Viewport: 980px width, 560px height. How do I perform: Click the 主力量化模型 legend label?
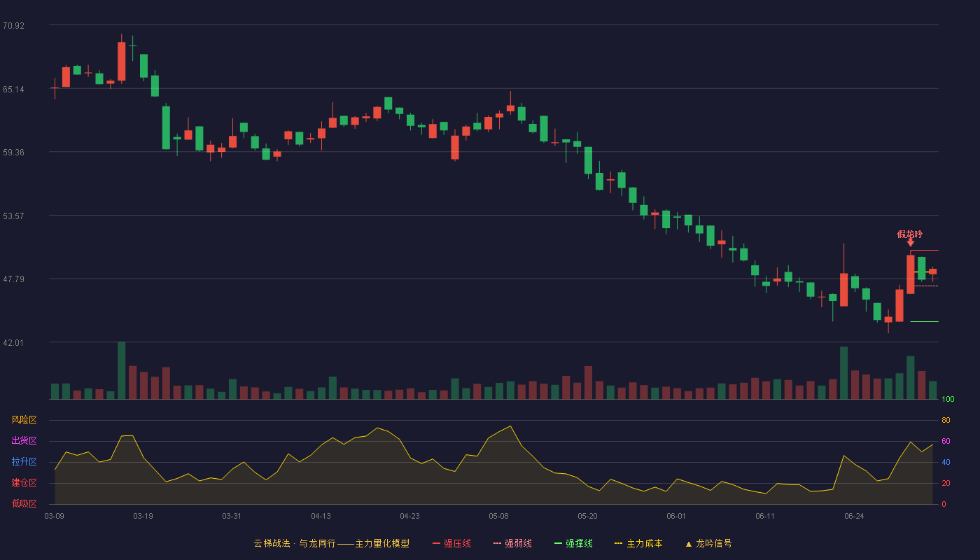click(x=382, y=543)
